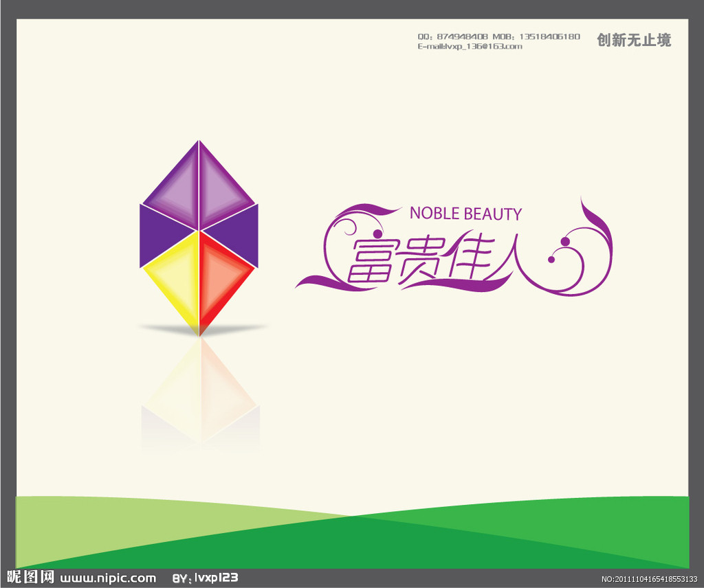
Task: Click the NO:2011110416541855​3133 serial number
Action: coord(649,579)
